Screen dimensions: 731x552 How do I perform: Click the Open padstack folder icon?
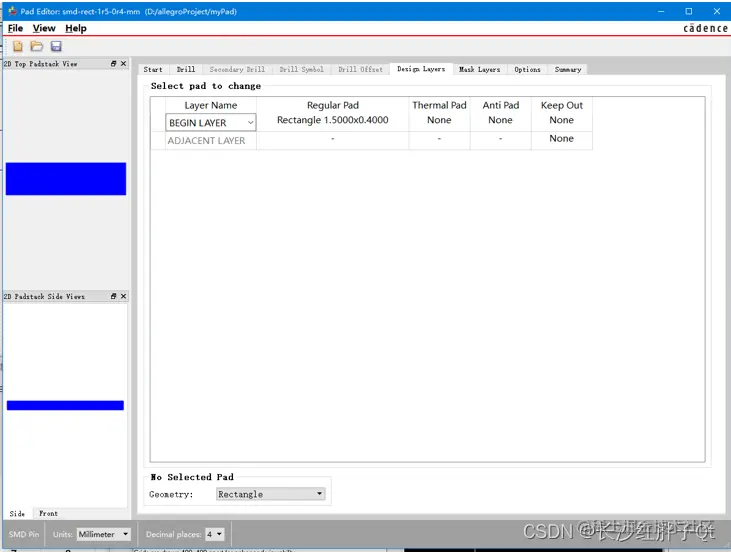(x=36, y=46)
